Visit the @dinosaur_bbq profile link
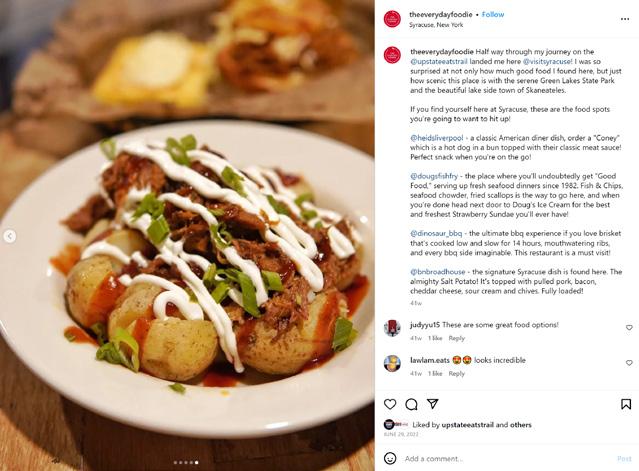 point(436,233)
